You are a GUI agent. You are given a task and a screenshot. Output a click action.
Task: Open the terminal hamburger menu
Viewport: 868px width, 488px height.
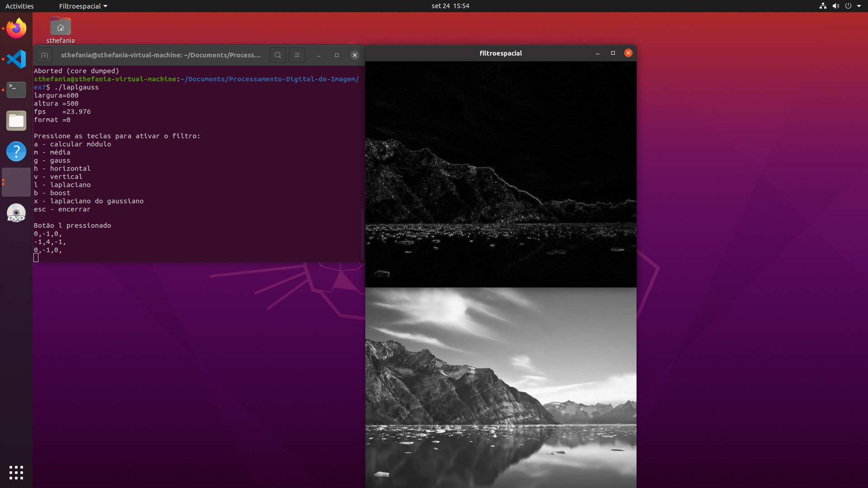tap(297, 55)
